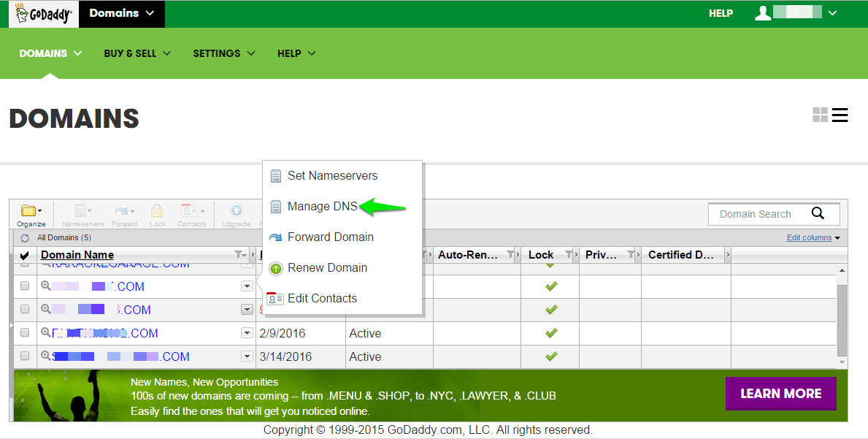
Task: Check the box for the 2/9/2016 domain
Action: [25, 332]
